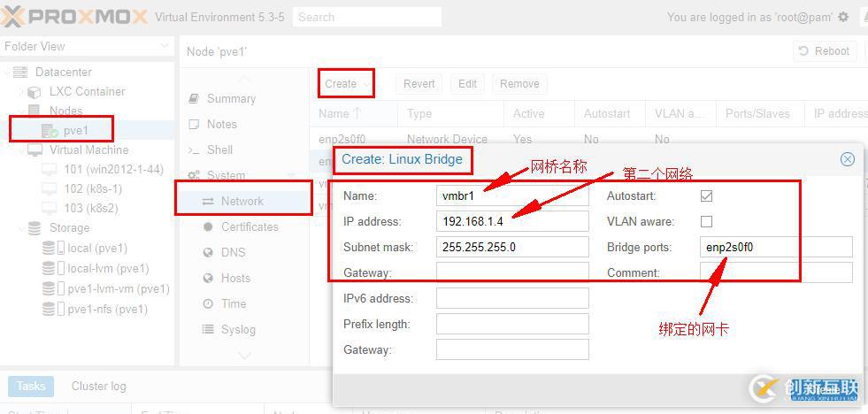Click storage icon for pve1-lvm-vm
The height and width of the screenshot is (414, 868).
click(53, 289)
